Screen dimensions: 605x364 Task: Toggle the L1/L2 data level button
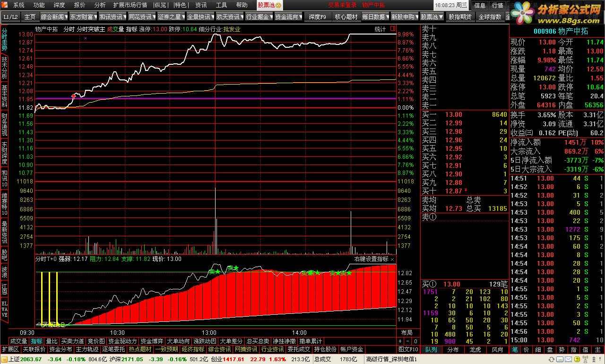pyautogui.click(x=10, y=17)
